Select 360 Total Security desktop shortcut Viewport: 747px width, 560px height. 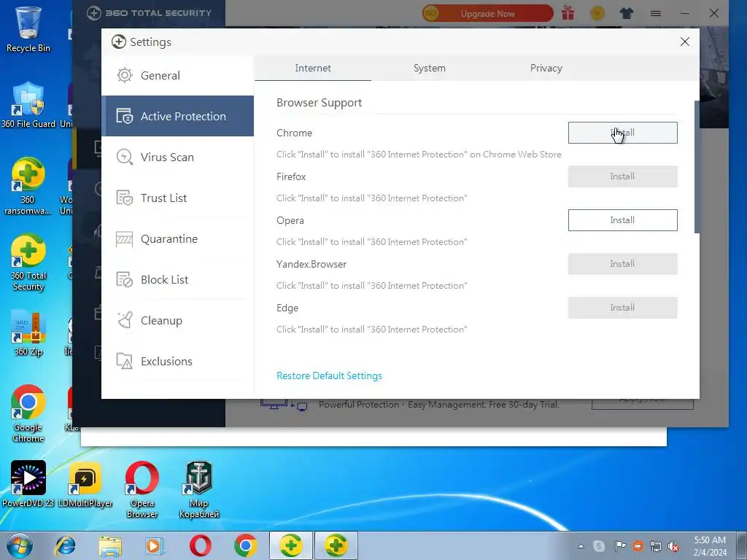pyautogui.click(x=28, y=262)
